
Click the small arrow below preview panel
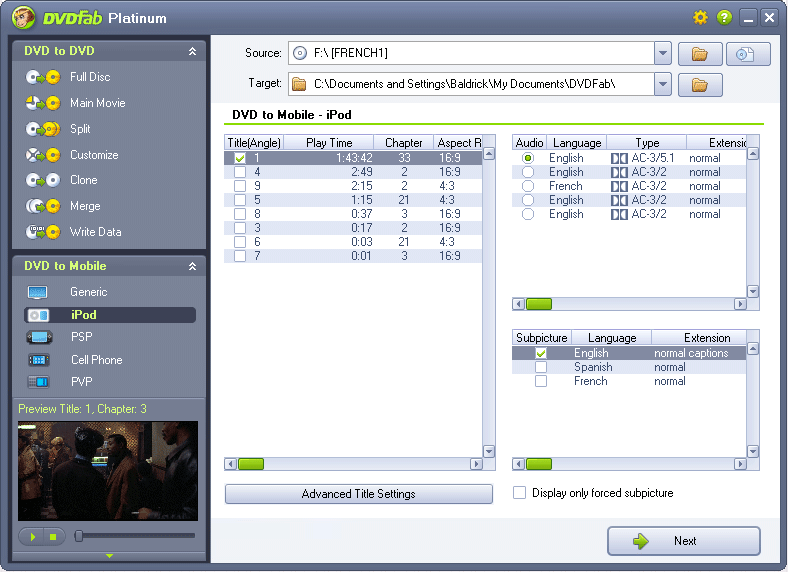(x=109, y=556)
